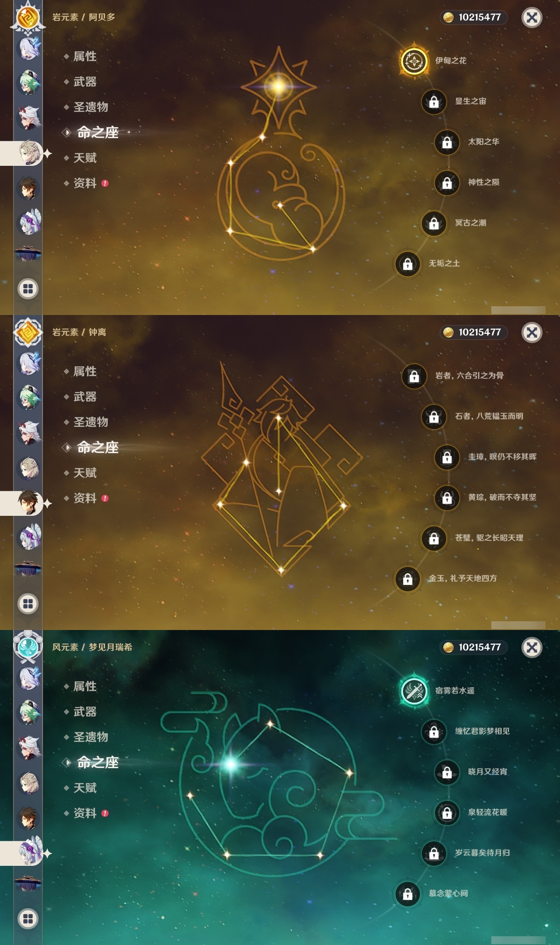Select the locked 苍璧, 驱之长昭天理 node

[x=434, y=538]
